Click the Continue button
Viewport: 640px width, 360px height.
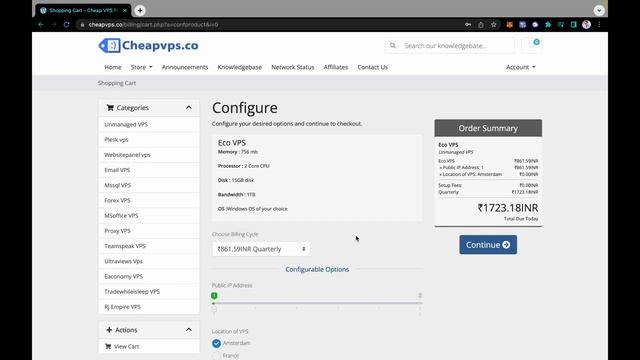click(488, 244)
